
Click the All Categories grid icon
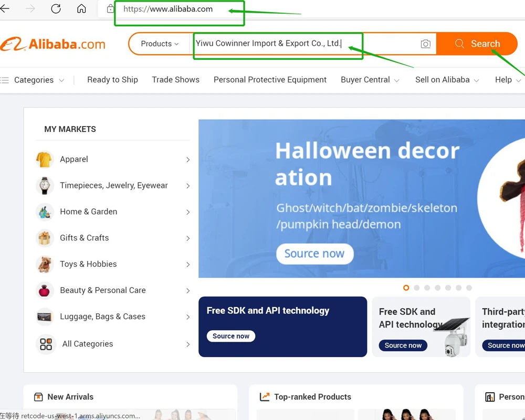(x=46, y=344)
